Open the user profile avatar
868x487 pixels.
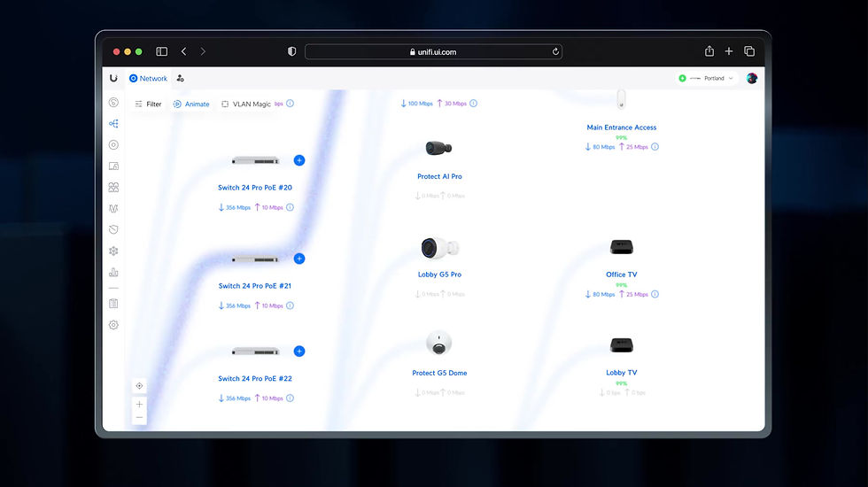(x=752, y=79)
